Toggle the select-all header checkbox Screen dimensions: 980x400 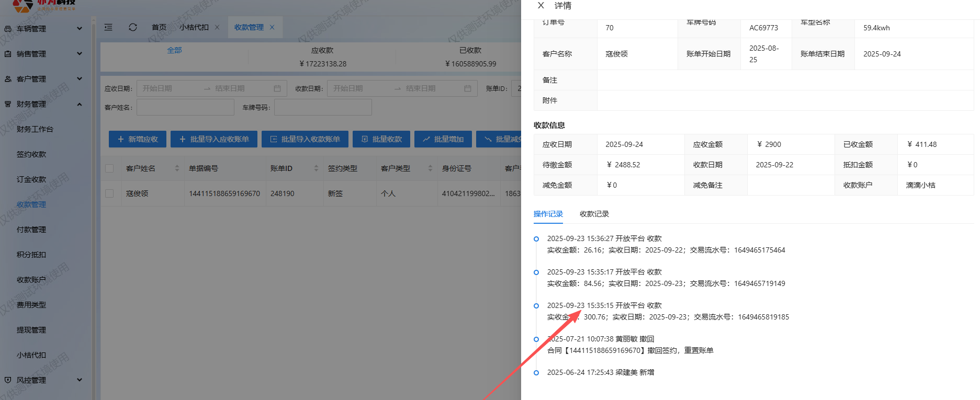[109, 168]
